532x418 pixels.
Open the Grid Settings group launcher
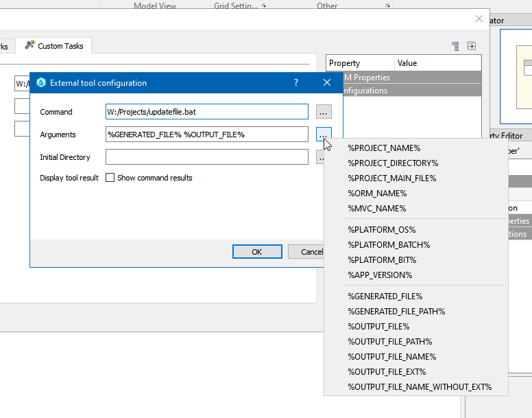pyautogui.click(x=264, y=5)
